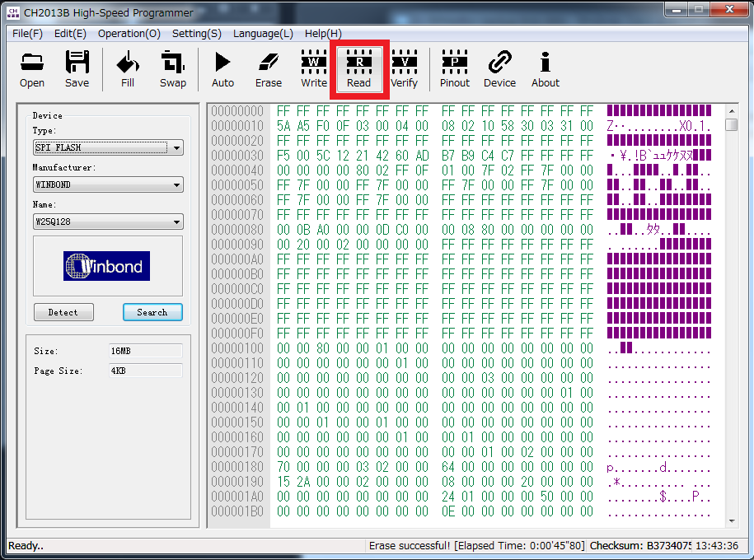Show the Pinout diagram icon

pos(454,69)
